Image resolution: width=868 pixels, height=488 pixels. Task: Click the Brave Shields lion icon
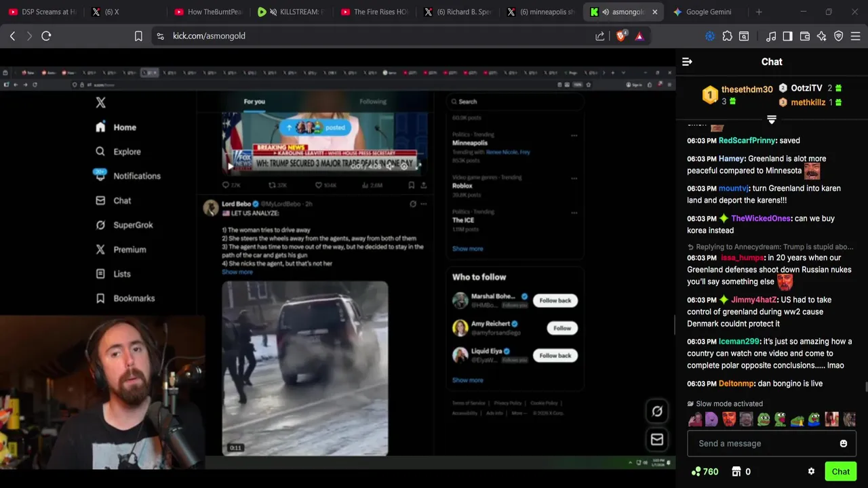point(620,36)
